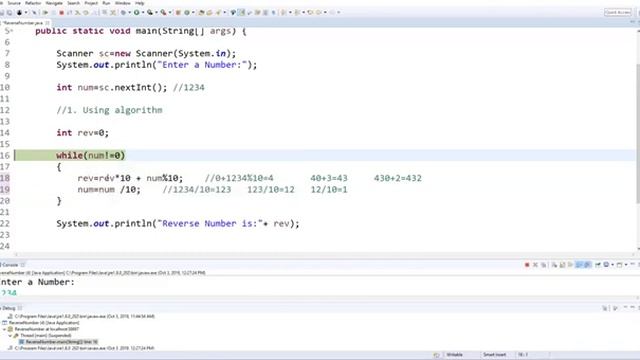640x360 pixels.
Task: Minimize the Console view
Action: point(632,264)
